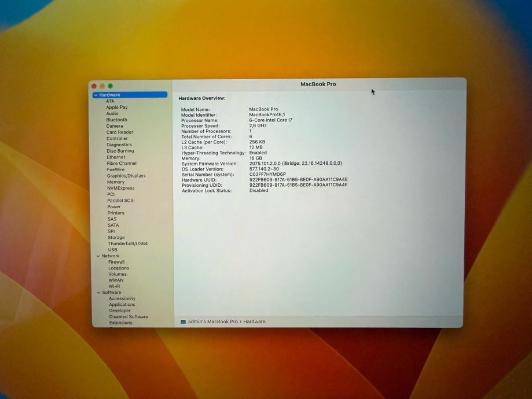Image resolution: width=532 pixels, height=399 pixels.
Task: Collapse the Network section chevron
Action: (98, 256)
